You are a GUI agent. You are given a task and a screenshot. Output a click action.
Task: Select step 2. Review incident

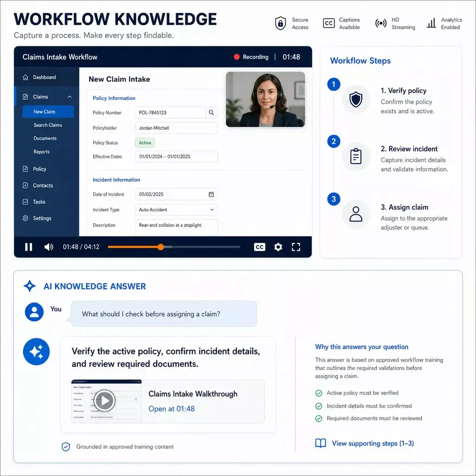coord(409,149)
